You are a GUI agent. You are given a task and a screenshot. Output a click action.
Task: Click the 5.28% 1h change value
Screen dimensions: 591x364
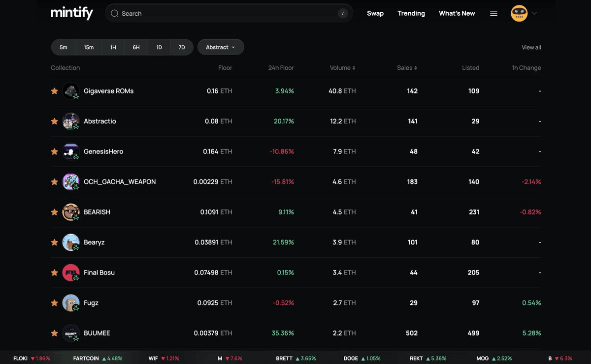[x=531, y=333]
